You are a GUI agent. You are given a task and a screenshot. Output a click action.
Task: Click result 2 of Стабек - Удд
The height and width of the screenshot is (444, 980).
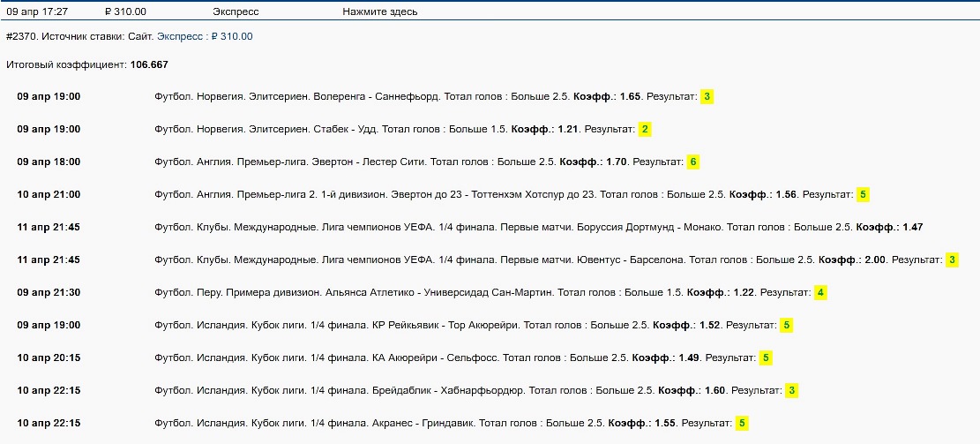645,130
